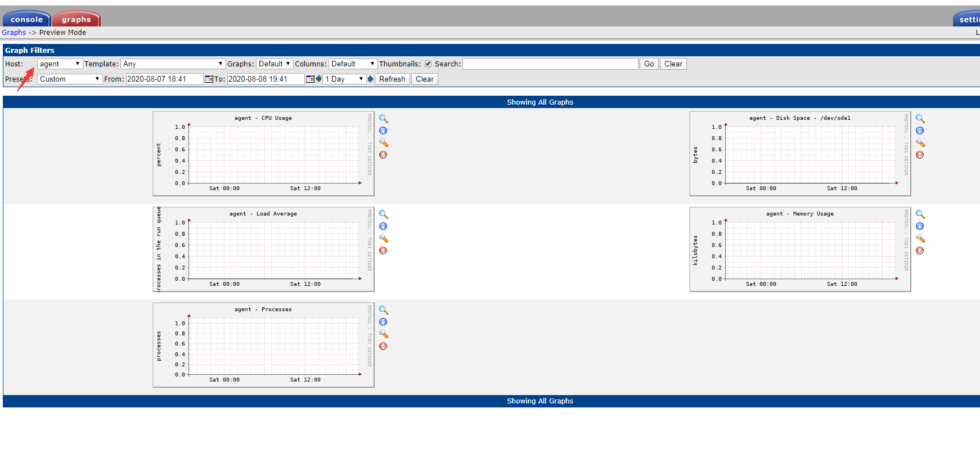This screenshot has height=453, width=980.
Task: Switch to the graphs tab
Action: coord(76,20)
